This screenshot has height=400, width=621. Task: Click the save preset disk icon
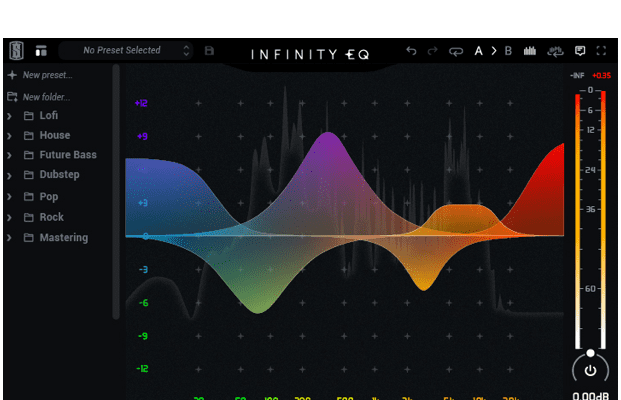[209, 50]
